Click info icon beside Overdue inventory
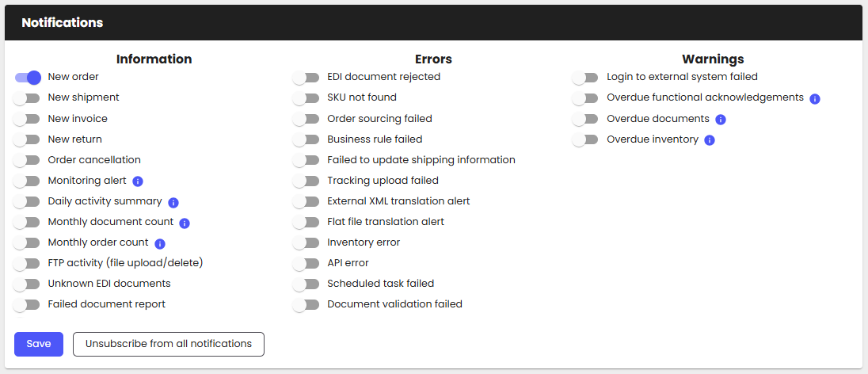The height and width of the screenshot is (374, 868). (x=710, y=140)
